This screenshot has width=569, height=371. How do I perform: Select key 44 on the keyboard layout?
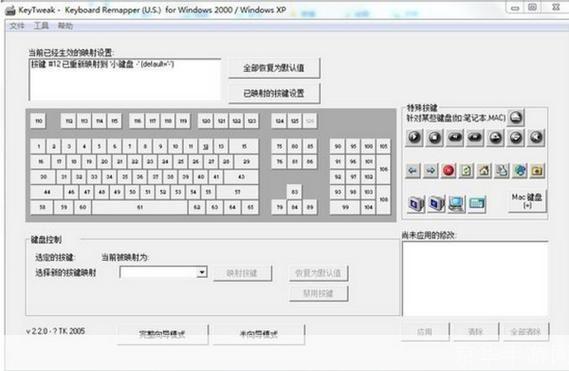click(x=47, y=192)
